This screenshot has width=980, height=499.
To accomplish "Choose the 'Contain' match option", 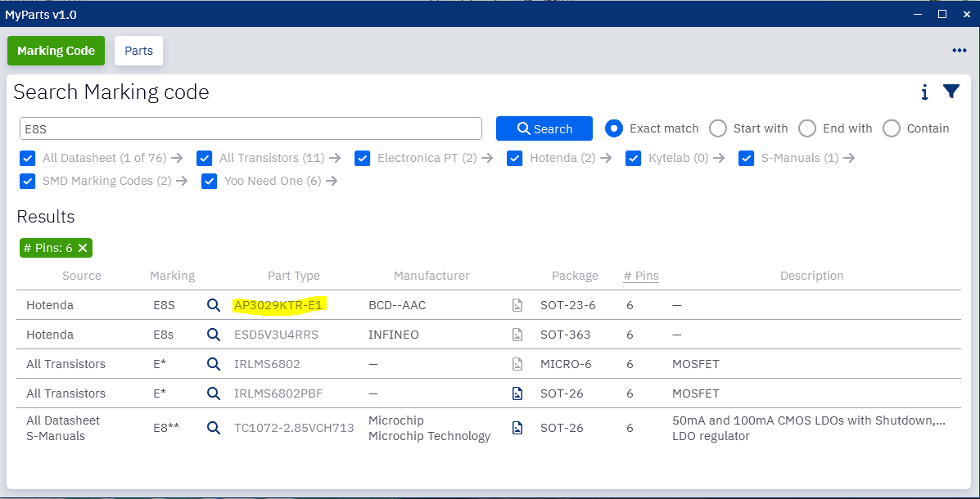I will 892,128.
